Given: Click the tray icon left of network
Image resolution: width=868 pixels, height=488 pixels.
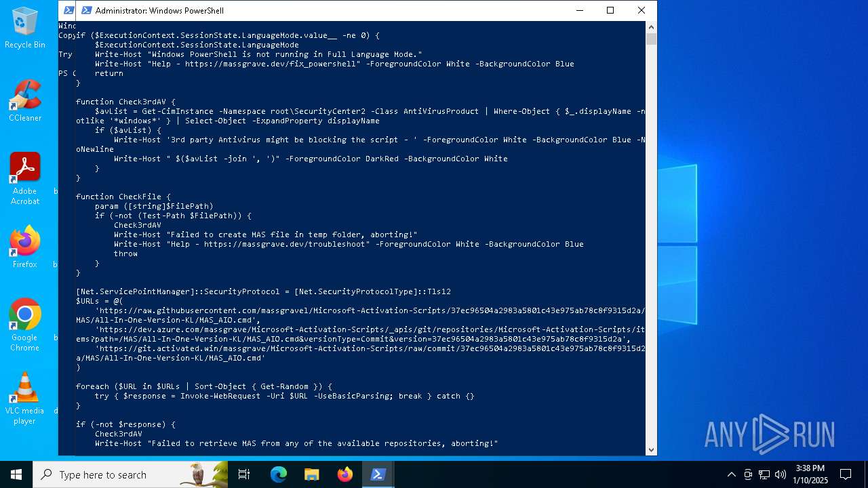Looking at the screenshot, I should click(x=748, y=474).
